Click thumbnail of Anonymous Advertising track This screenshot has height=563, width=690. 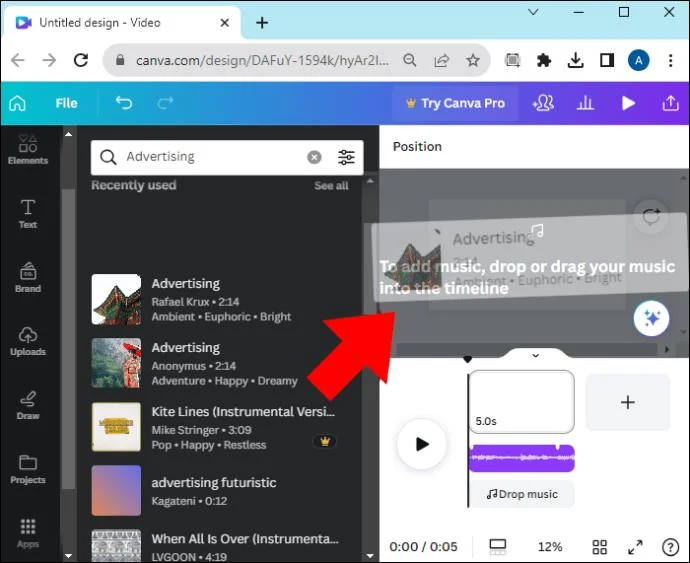click(x=116, y=363)
